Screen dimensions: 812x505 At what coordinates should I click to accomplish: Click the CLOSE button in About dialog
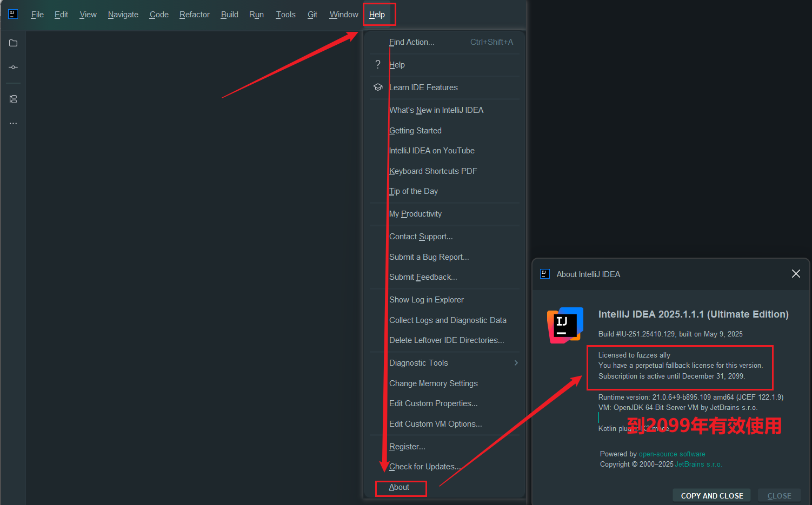779,495
